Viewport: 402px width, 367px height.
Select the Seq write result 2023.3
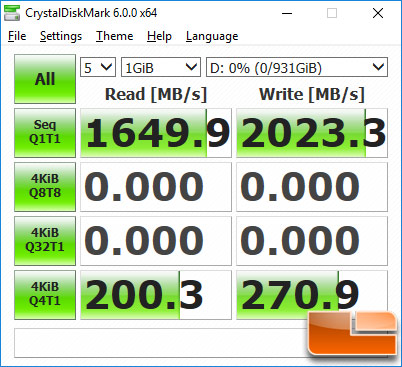pyautogui.click(x=312, y=133)
